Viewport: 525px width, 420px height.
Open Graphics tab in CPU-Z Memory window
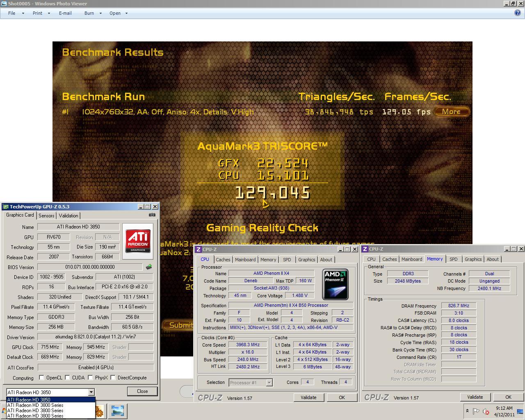tap(473, 259)
